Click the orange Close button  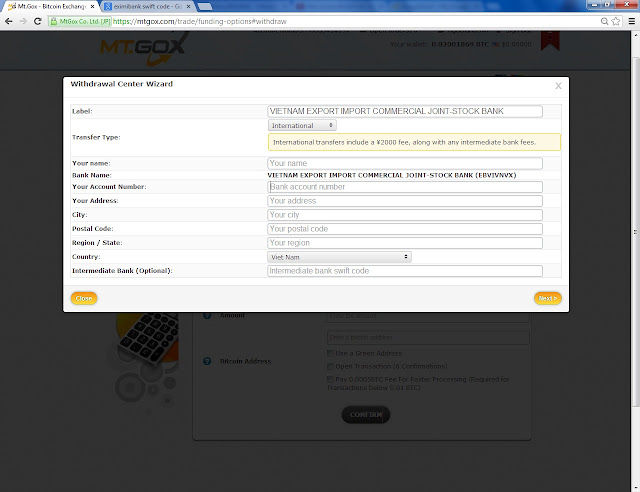click(84, 298)
